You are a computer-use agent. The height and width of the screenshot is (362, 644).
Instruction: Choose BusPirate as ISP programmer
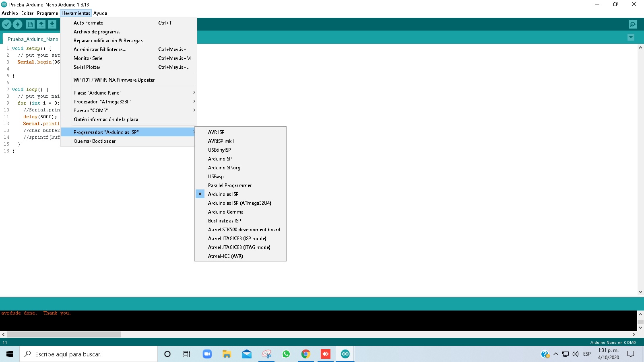pos(240,221)
